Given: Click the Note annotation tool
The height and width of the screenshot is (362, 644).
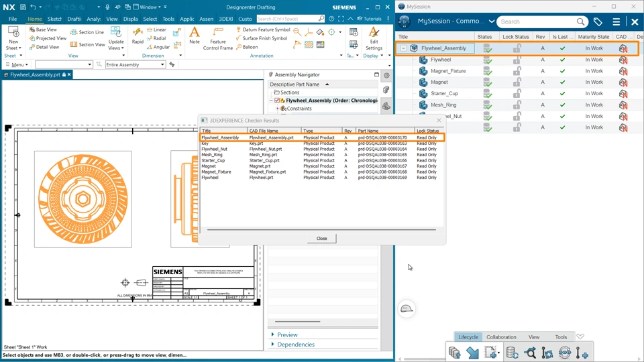Looking at the screenshot, I should point(195,36).
